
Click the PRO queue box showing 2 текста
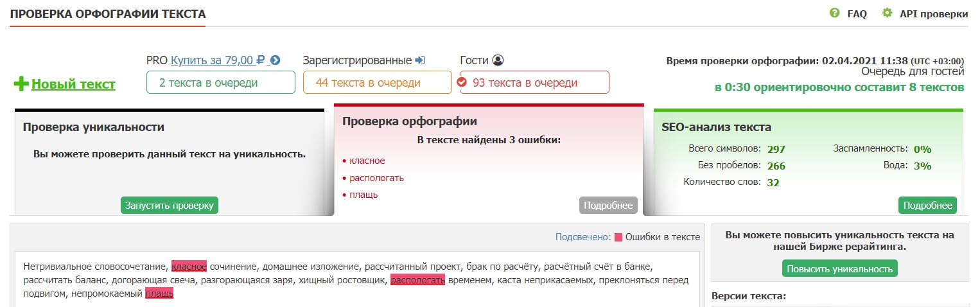click(x=221, y=82)
